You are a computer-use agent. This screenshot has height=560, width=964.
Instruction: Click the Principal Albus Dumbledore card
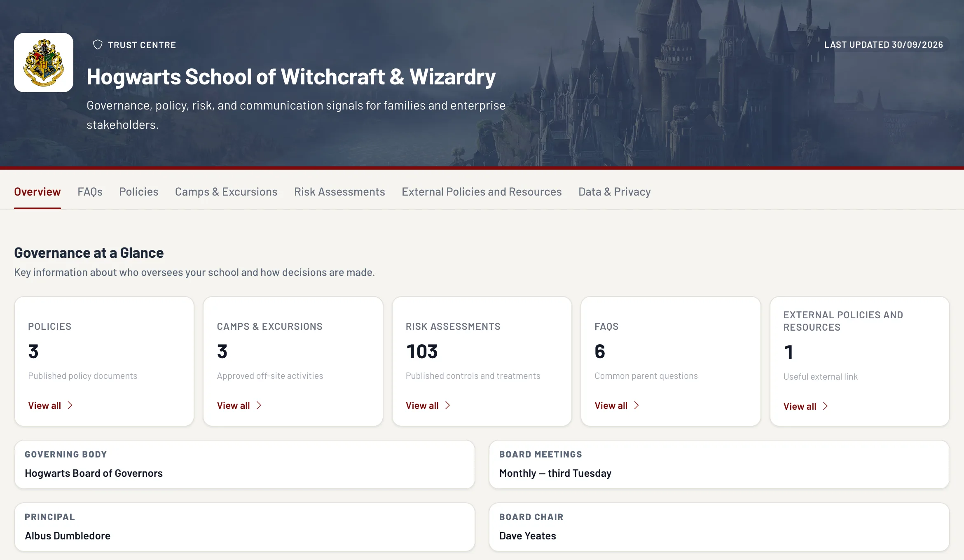pos(245,527)
